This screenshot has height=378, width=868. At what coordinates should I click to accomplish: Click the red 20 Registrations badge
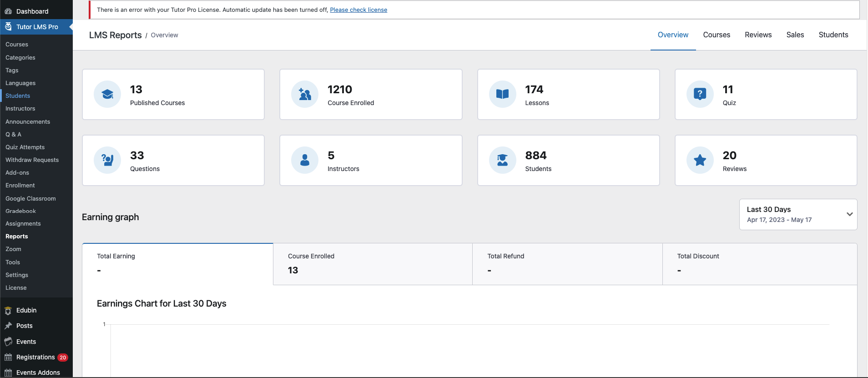63,358
